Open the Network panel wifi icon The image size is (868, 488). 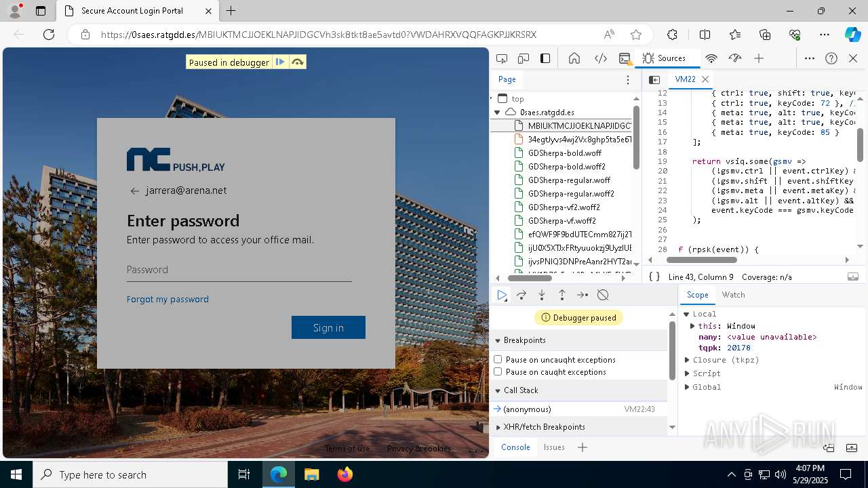[711, 58]
